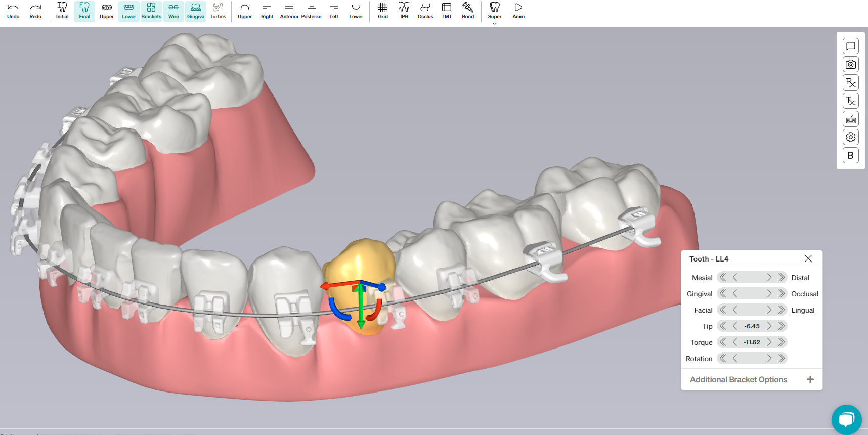This screenshot has width=868, height=435.
Task: Move tooth Facial by large step
Action: coord(723,310)
